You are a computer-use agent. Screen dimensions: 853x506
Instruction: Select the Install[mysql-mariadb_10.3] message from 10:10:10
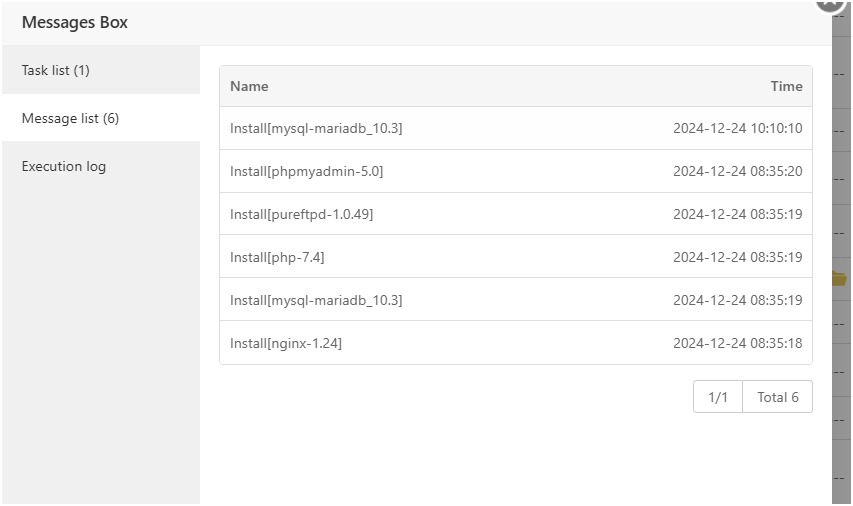[316, 128]
